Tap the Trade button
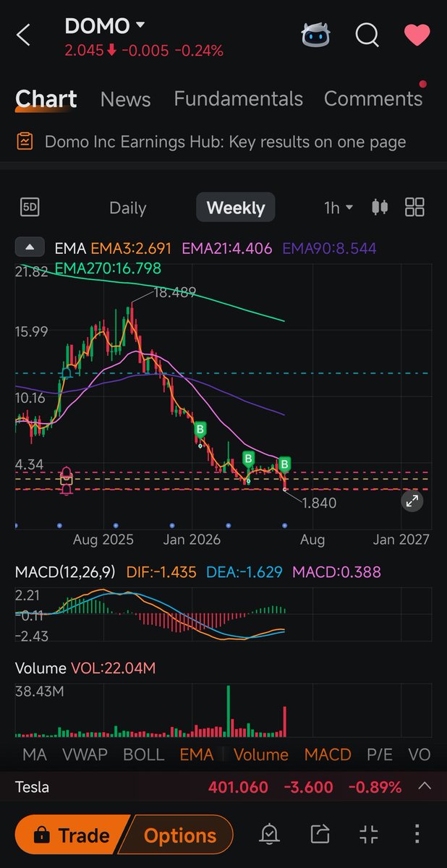Viewport: 447px width, 868px height. point(72,835)
